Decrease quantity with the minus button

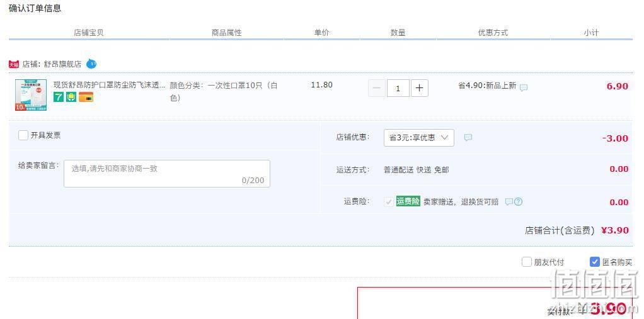377,88
